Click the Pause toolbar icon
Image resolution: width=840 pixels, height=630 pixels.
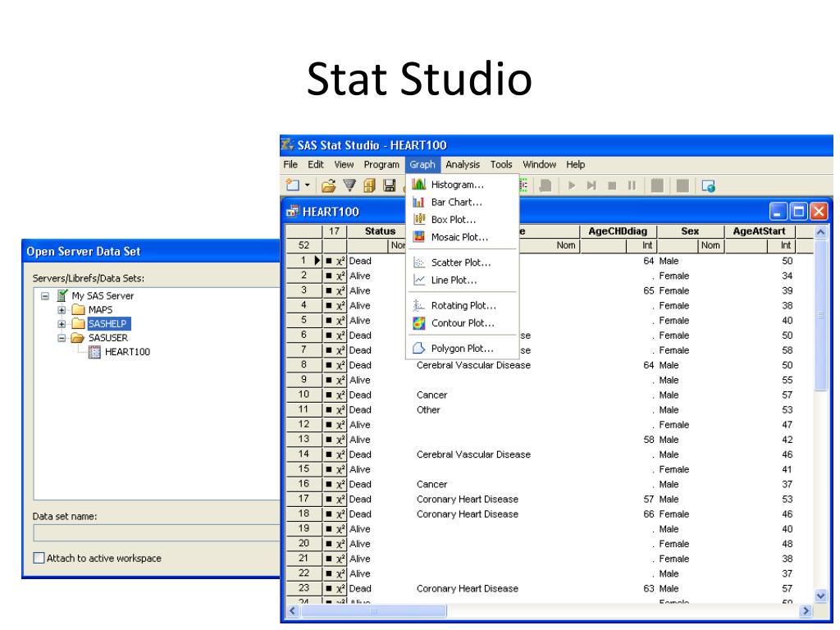[x=632, y=185]
